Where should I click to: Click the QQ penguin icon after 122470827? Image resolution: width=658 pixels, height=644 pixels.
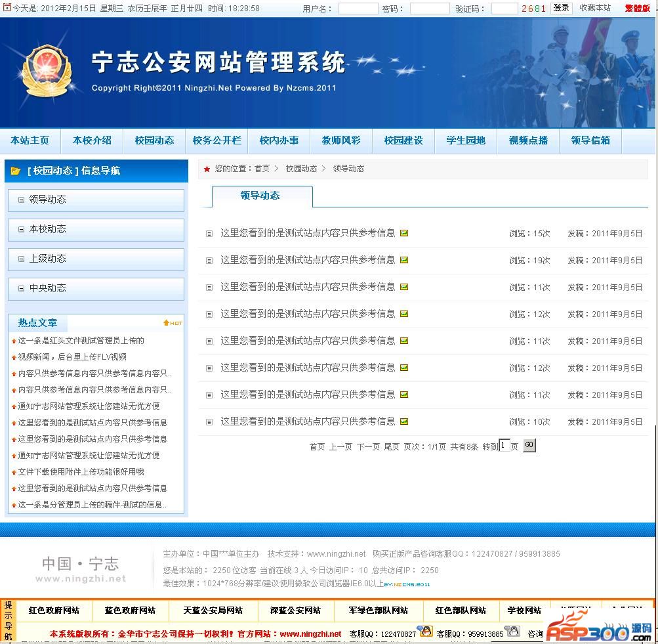(x=426, y=632)
